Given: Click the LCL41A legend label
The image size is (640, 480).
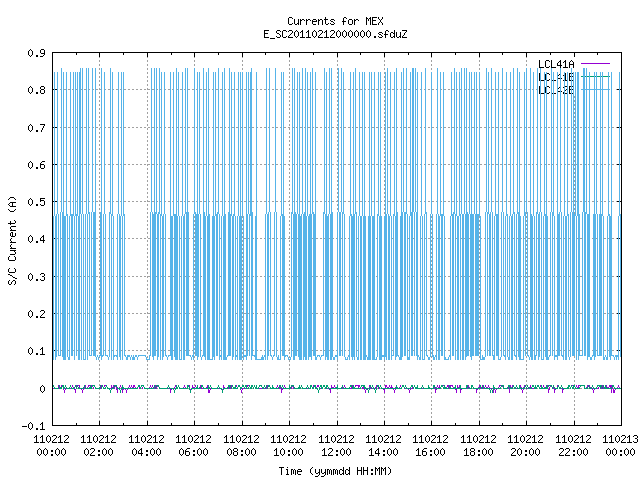Looking at the screenshot, I should pos(556,64).
